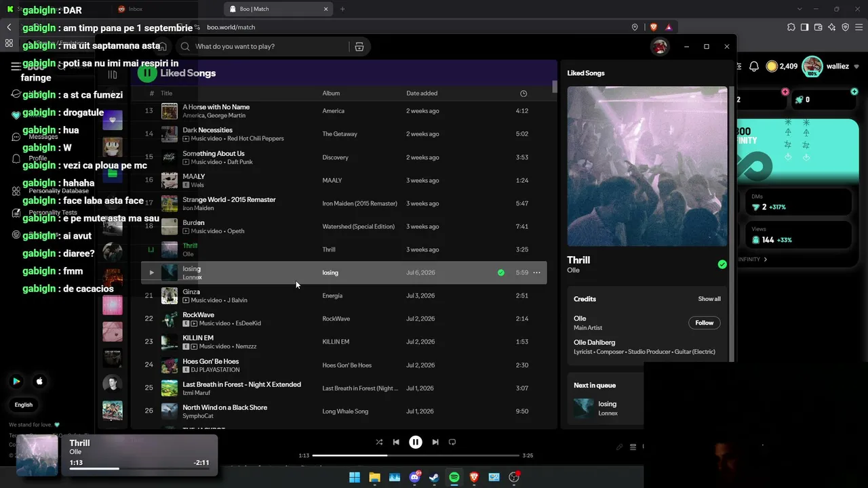The width and height of the screenshot is (868, 488).
Task: Switch to the 'Boo | Match' browser tab
Action: tap(278, 9)
